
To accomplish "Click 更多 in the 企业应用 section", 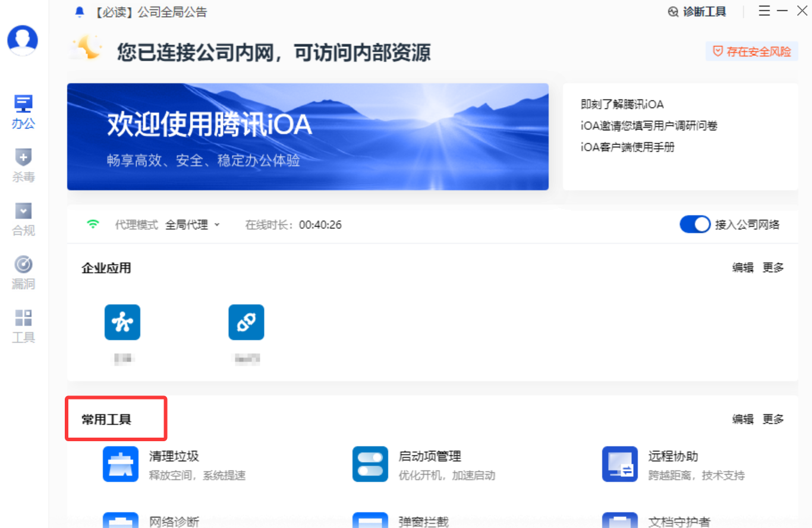I will tap(773, 268).
